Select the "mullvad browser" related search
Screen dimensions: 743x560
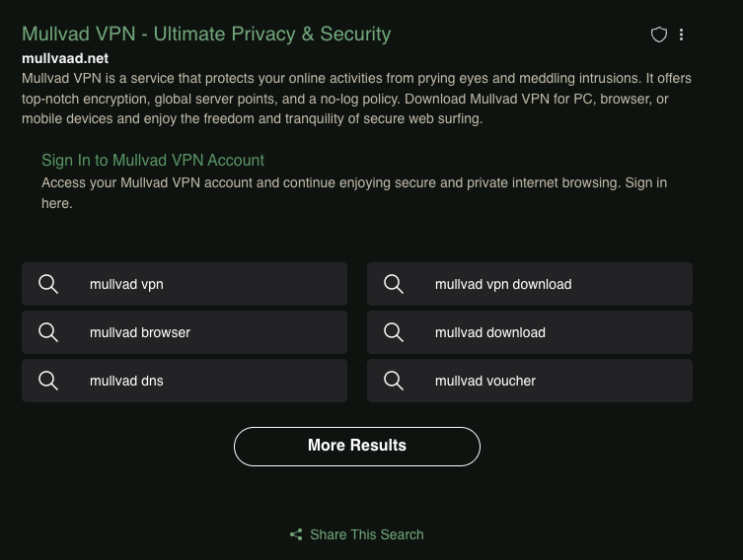pyautogui.click(x=140, y=332)
